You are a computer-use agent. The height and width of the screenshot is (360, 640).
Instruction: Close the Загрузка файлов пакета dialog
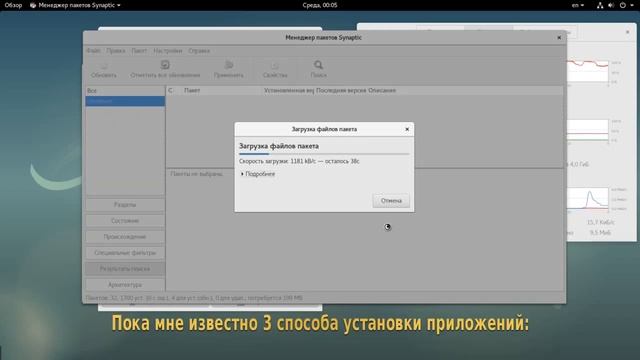[x=407, y=129]
